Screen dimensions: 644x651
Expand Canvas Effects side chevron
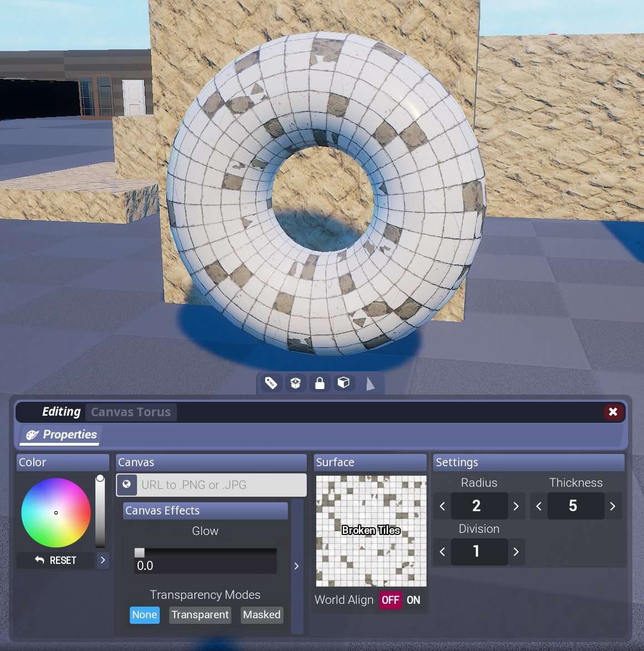click(297, 566)
